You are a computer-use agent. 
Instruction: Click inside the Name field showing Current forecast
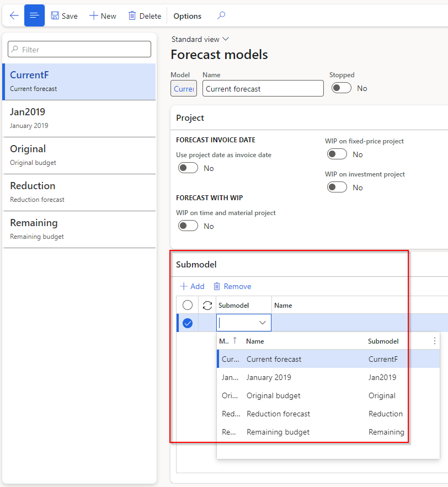(x=263, y=88)
